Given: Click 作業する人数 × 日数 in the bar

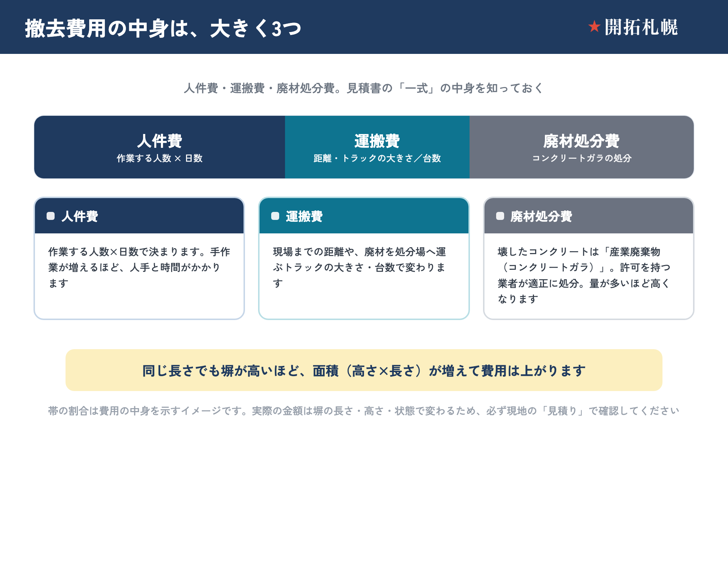Looking at the screenshot, I should coord(159,158).
